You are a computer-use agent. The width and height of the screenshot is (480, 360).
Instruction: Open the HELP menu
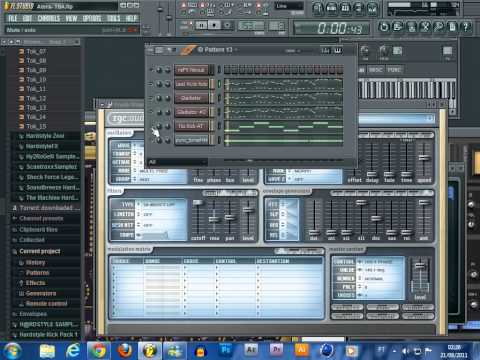tap(131, 18)
